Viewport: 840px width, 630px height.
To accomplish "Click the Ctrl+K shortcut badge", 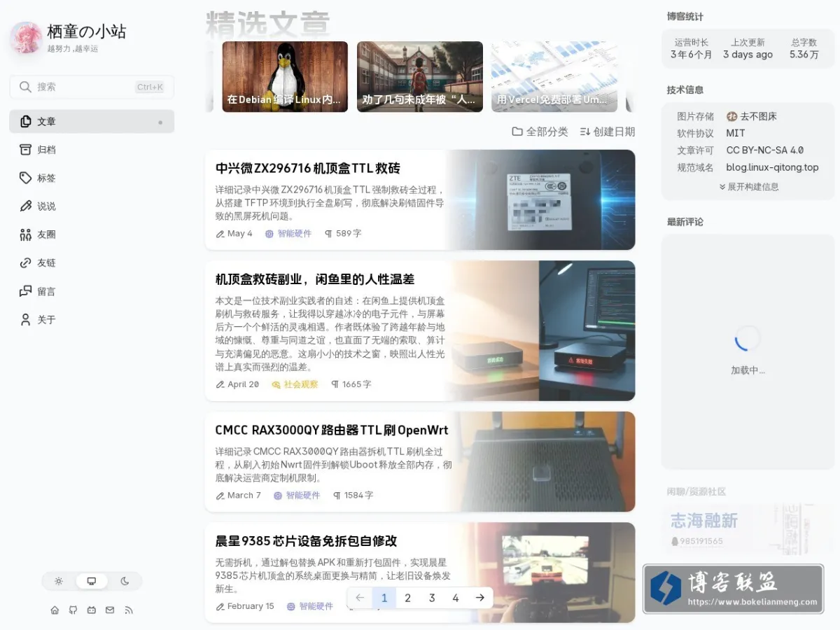I will point(150,87).
